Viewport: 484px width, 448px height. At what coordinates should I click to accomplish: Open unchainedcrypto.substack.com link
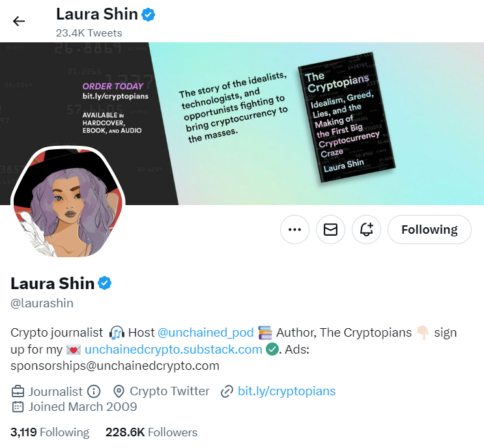pos(173,350)
